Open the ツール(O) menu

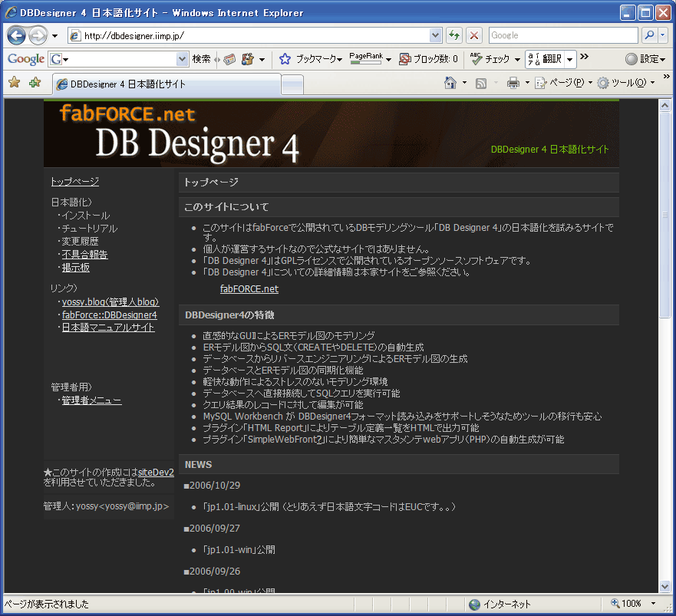[626, 83]
